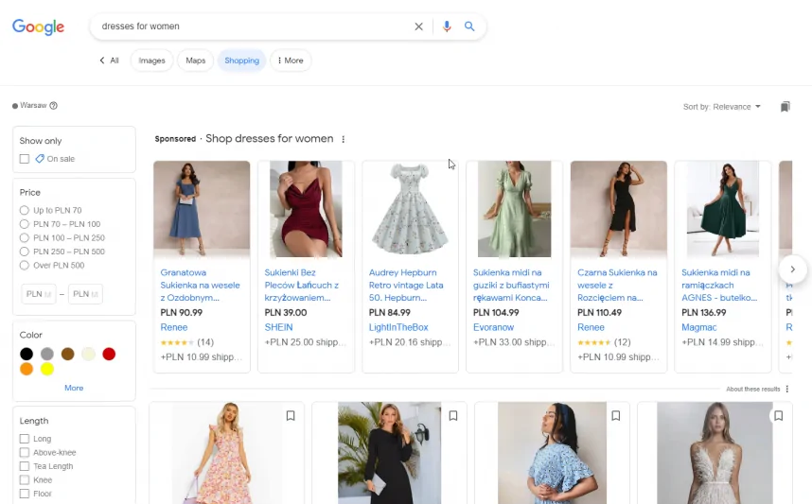Show next sponsored products with arrow

[x=792, y=269]
